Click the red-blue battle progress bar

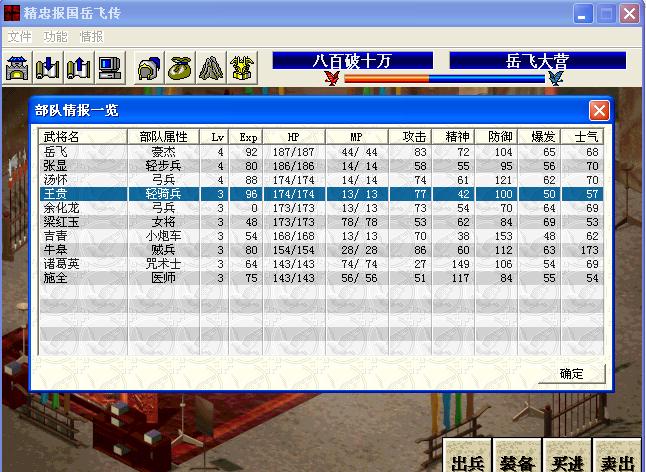point(444,79)
